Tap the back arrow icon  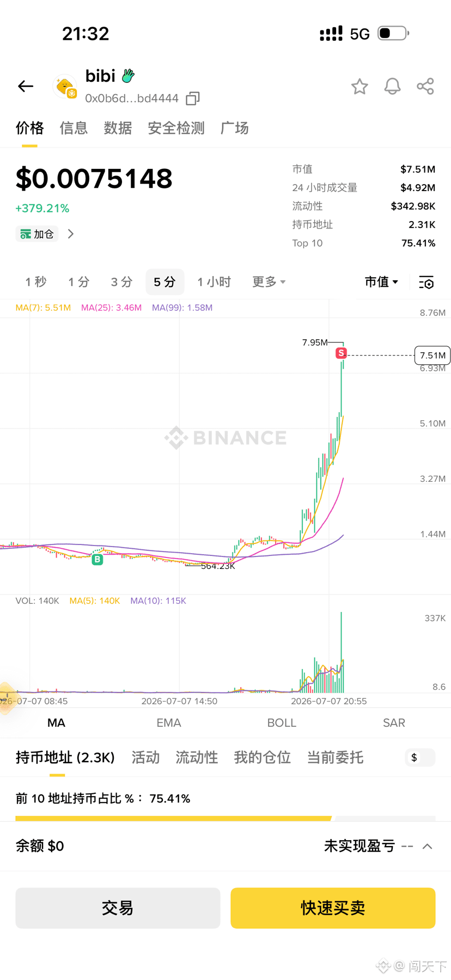26,86
